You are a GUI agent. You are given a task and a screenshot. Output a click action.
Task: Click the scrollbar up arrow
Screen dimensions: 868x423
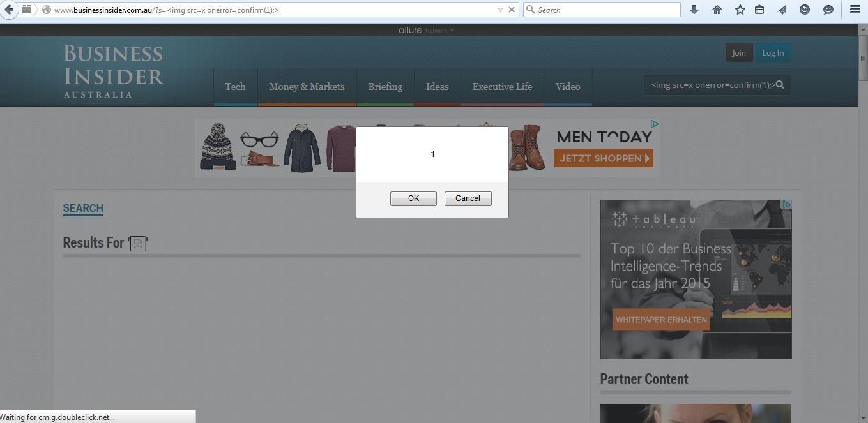(x=863, y=29)
